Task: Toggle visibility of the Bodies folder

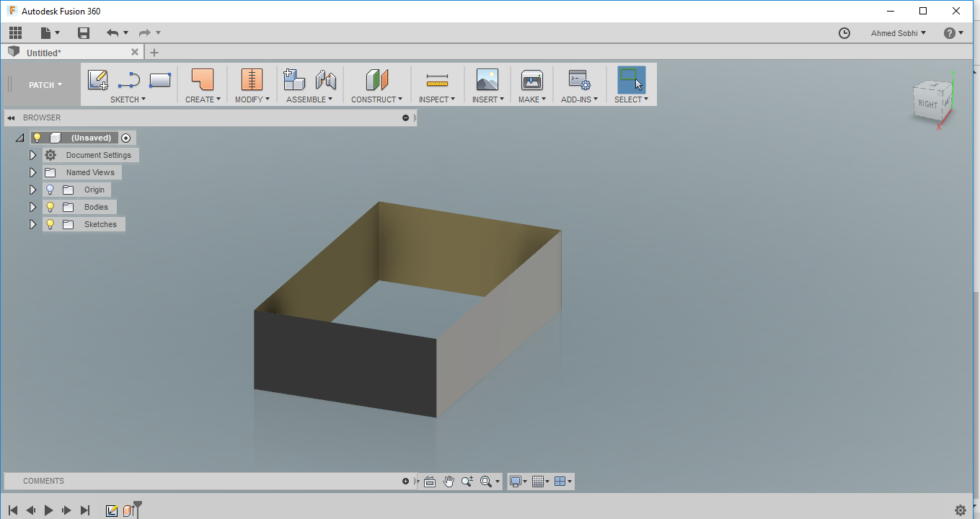Action: (50, 207)
